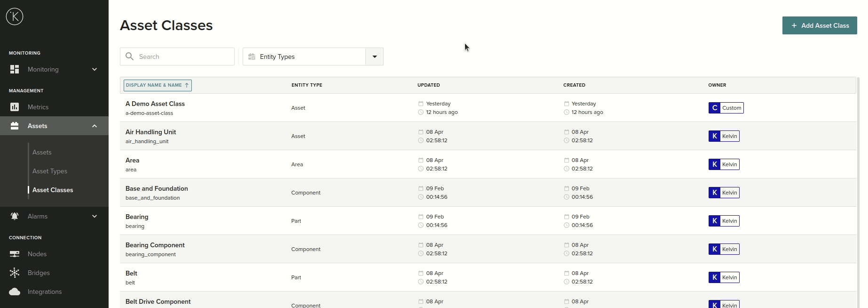Toggle sort on Display Name & Name column
Screen dimensions: 868x308
click(x=158, y=85)
